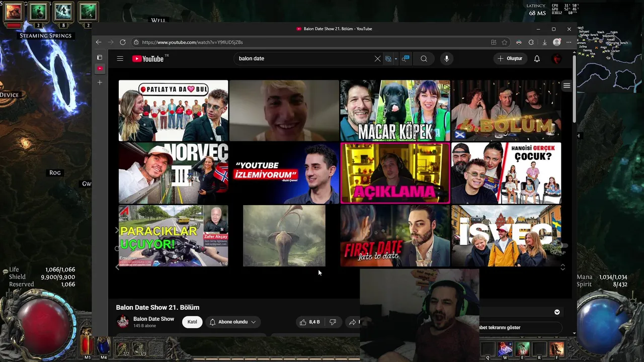Open the 'Paracıklar Uçuyor!' video thumbnail
The image size is (644, 362).
[x=173, y=235]
